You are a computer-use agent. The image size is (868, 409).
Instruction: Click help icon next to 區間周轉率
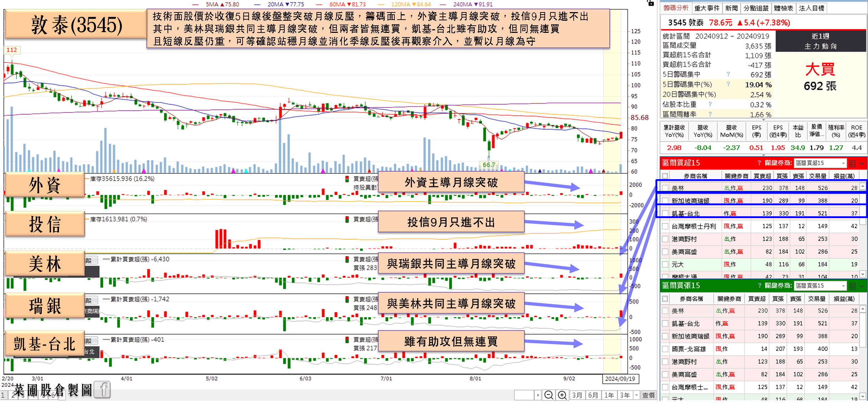710,114
